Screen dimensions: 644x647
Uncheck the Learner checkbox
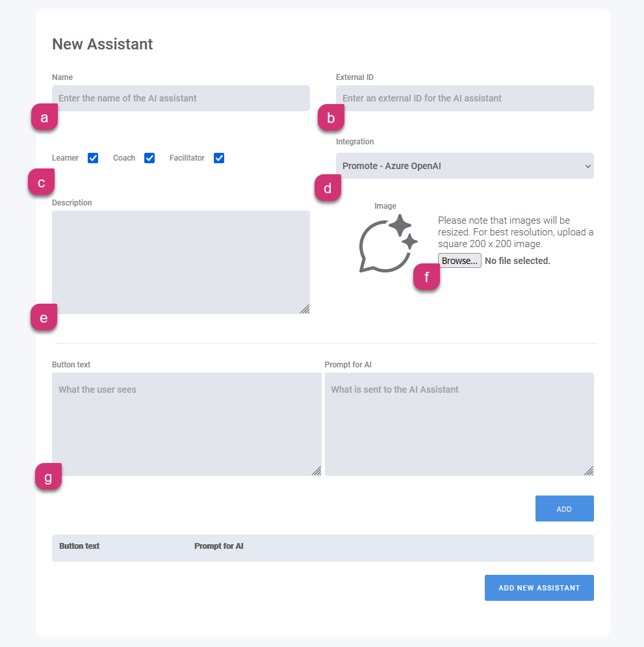click(x=93, y=158)
